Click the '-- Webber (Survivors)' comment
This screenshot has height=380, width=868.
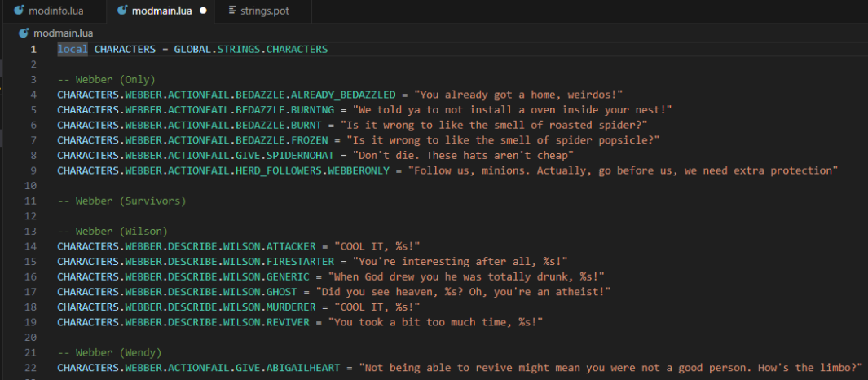tap(121, 200)
